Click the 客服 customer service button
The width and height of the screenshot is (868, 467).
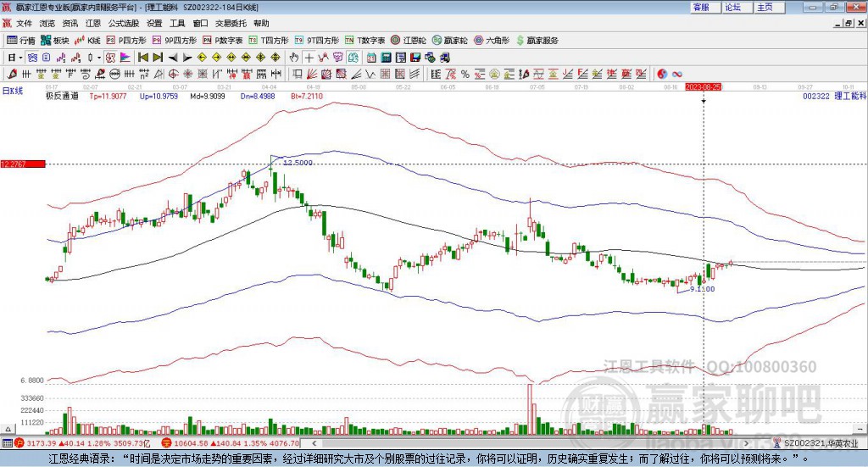coord(704,7)
